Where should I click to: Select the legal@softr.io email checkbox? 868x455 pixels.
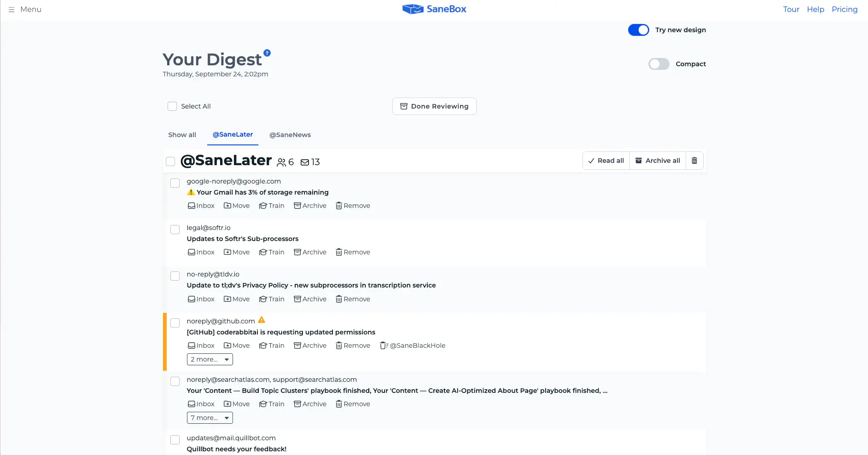(175, 230)
